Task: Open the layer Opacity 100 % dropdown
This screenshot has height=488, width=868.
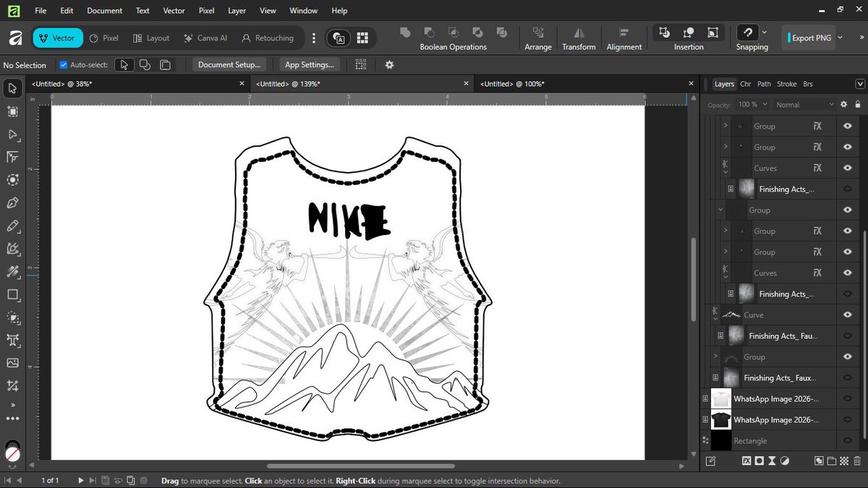Action: tap(752, 104)
